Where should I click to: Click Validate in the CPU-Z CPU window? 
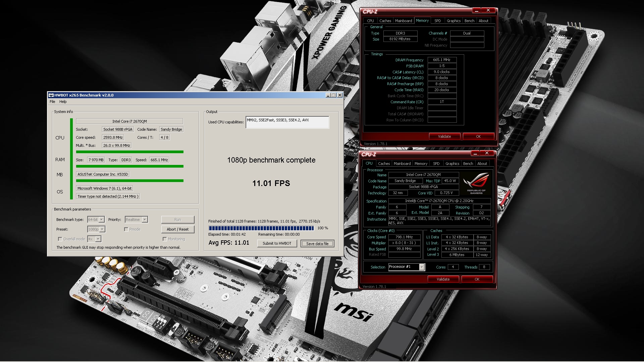(x=443, y=279)
